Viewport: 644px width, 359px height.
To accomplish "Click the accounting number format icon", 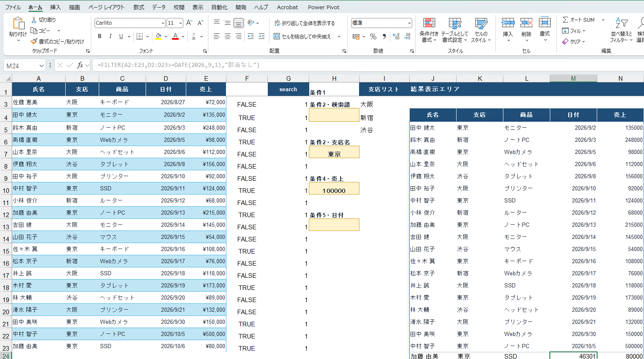I will [356, 36].
